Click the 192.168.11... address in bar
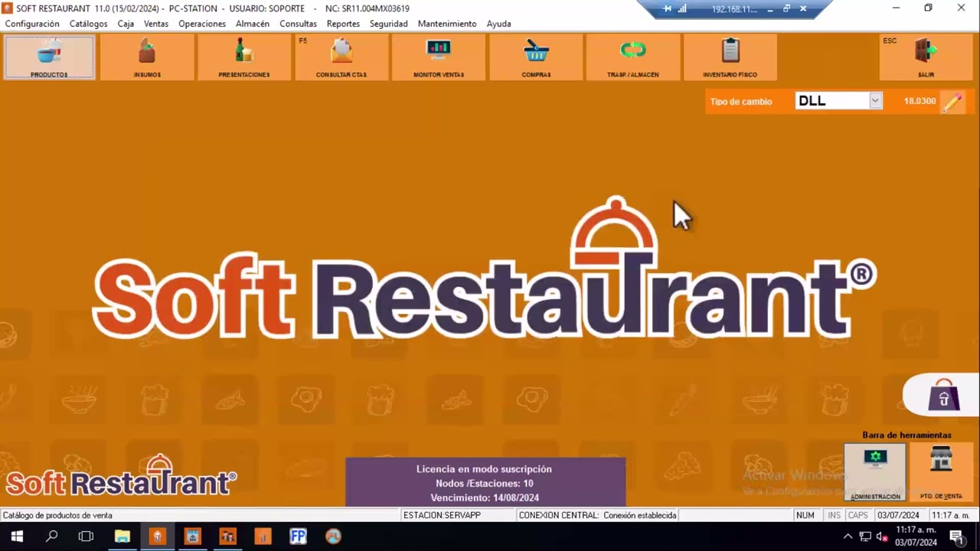Image resolution: width=980 pixels, height=551 pixels. (734, 9)
